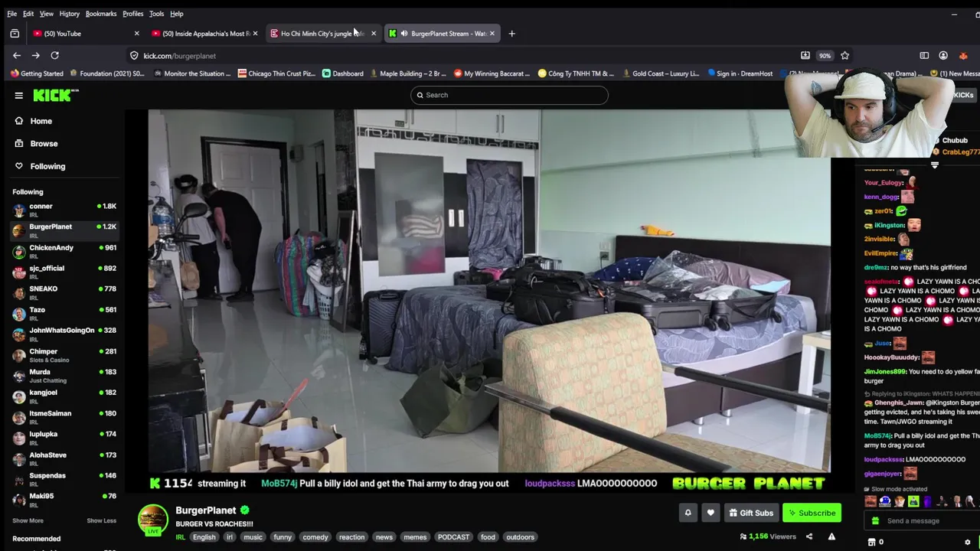Click the report warning triangle icon
980x551 pixels.
click(x=831, y=536)
